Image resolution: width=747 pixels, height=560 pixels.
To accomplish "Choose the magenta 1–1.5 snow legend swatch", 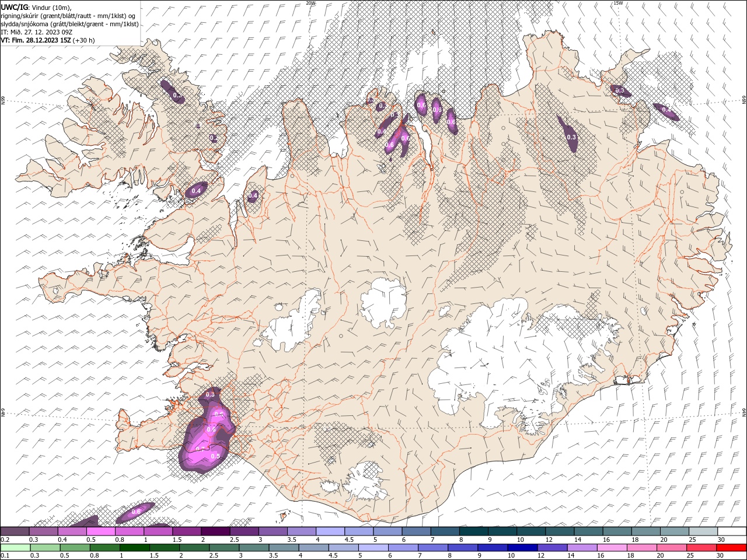I will coord(158,531).
